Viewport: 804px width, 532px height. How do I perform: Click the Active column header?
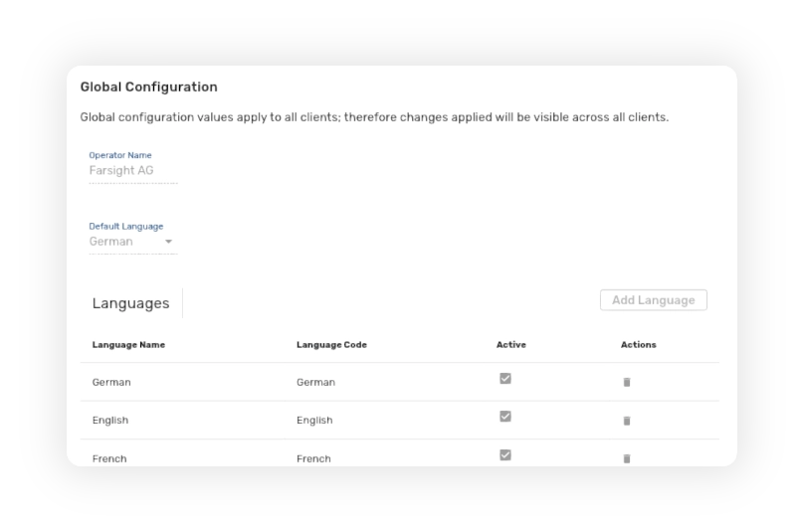pos(511,345)
